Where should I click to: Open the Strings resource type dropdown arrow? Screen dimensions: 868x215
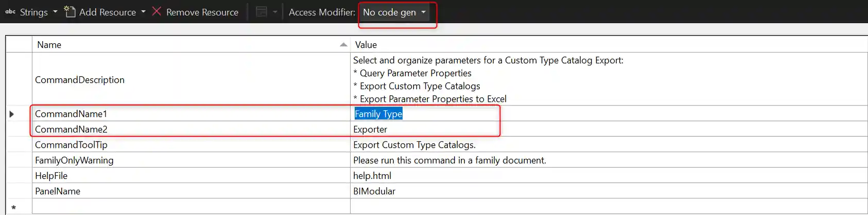[55, 12]
